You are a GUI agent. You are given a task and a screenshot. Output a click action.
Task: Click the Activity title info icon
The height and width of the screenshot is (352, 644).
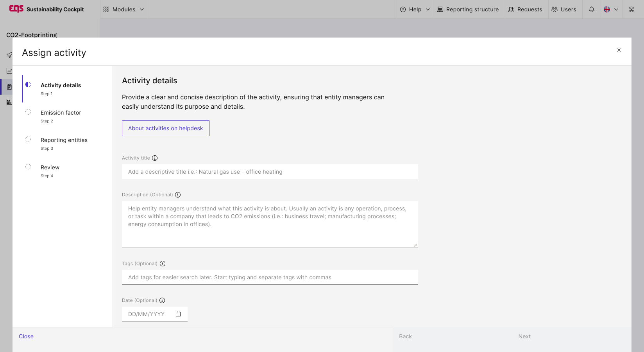click(155, 158)
